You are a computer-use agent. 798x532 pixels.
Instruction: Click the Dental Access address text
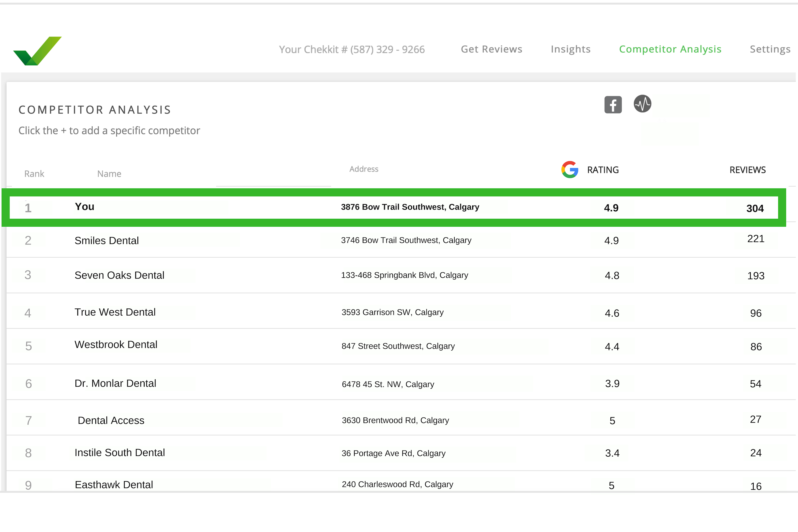click(x=395, y=420)
